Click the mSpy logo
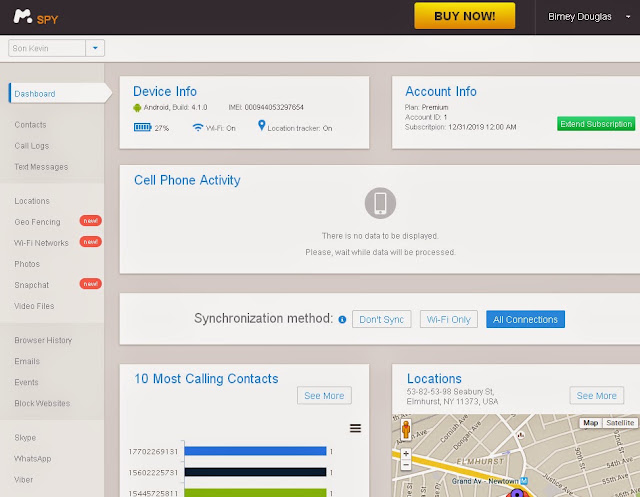 pos(36,17)
